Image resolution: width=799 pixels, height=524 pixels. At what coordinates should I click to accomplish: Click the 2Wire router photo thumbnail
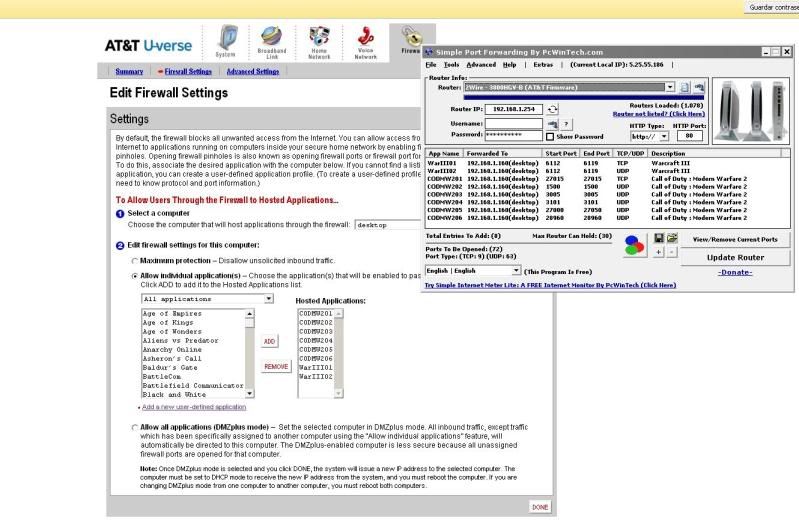coord(751,111)
